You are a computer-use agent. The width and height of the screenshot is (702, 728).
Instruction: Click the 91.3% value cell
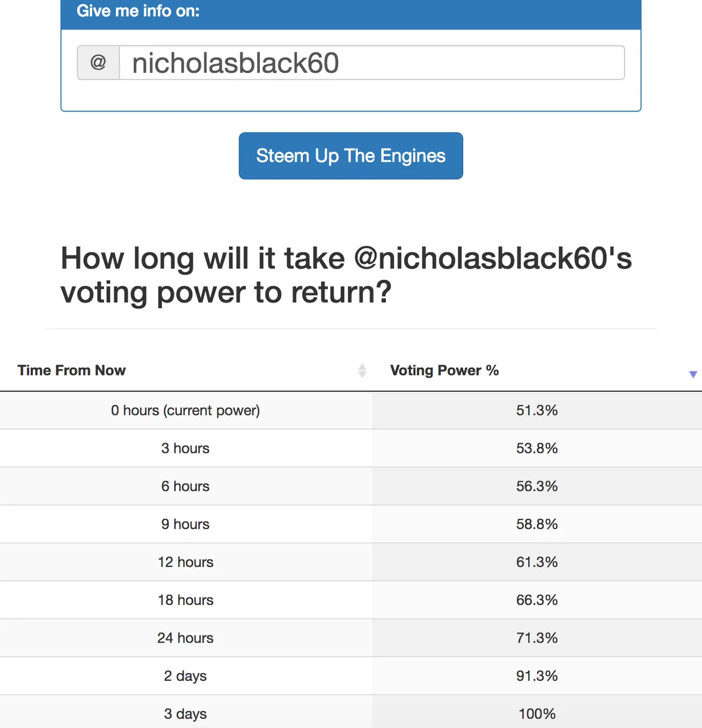[x=537, y=676]
